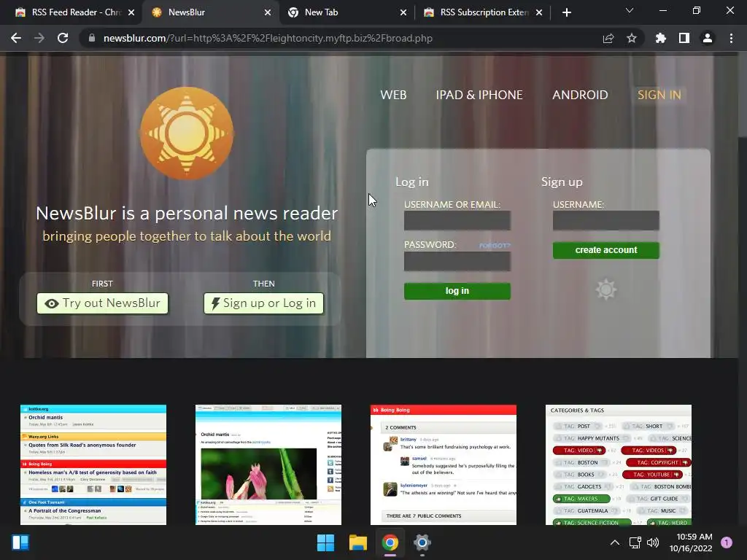Click Sign up or Log in button
The image size is (747, 560).
(263, 303)
